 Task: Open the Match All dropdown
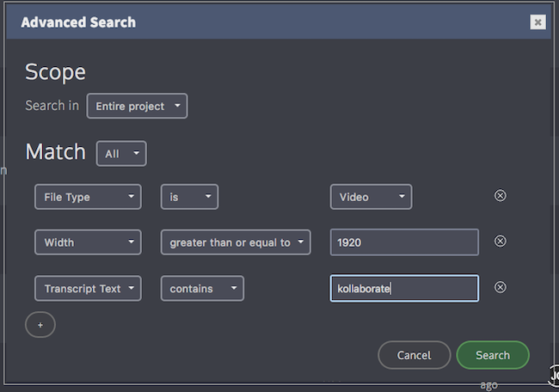point(121,154)
